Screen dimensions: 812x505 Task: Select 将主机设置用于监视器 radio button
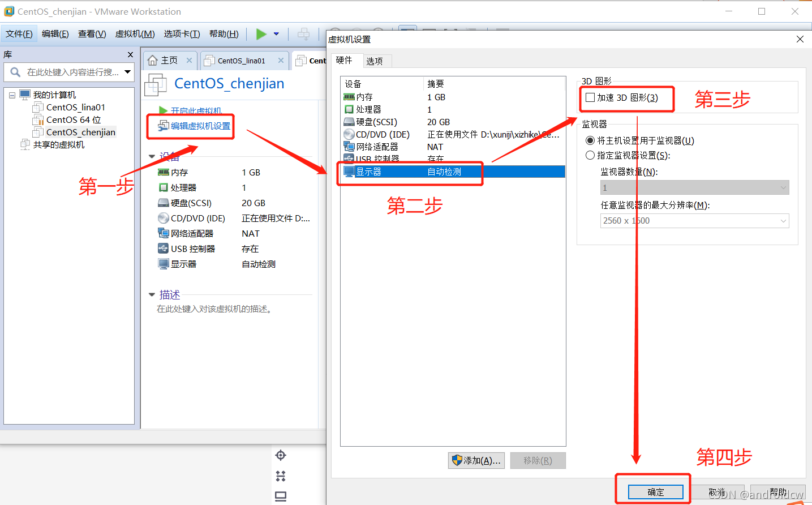[x=590, y=140]
